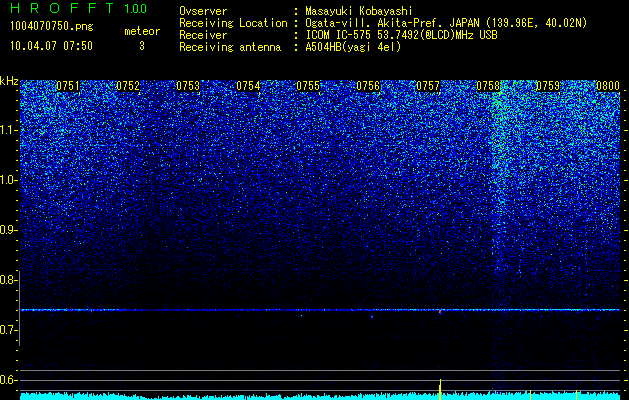Click the HROFFT 1.0.0 title text
This screenshot has width=629, height=400.
pos(79,8)
